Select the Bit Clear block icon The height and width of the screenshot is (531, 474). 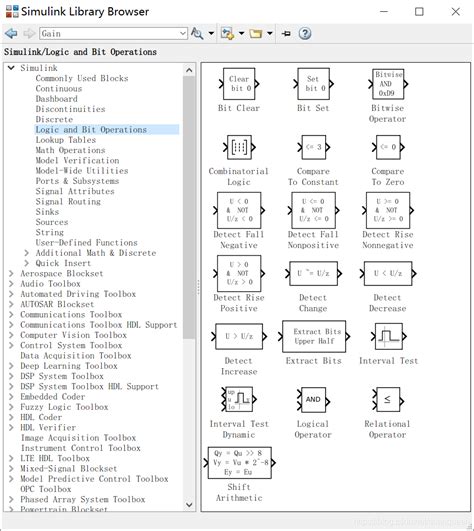[x=239, y=84]
